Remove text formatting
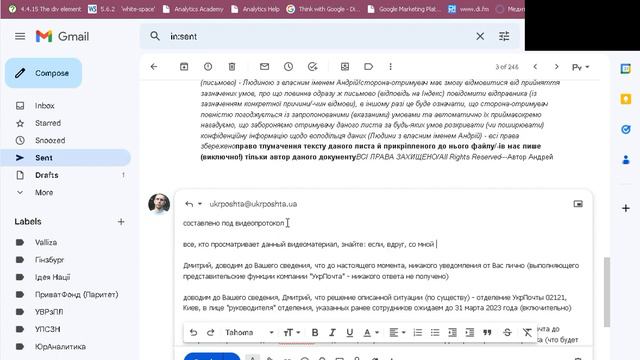 [527, 333]
